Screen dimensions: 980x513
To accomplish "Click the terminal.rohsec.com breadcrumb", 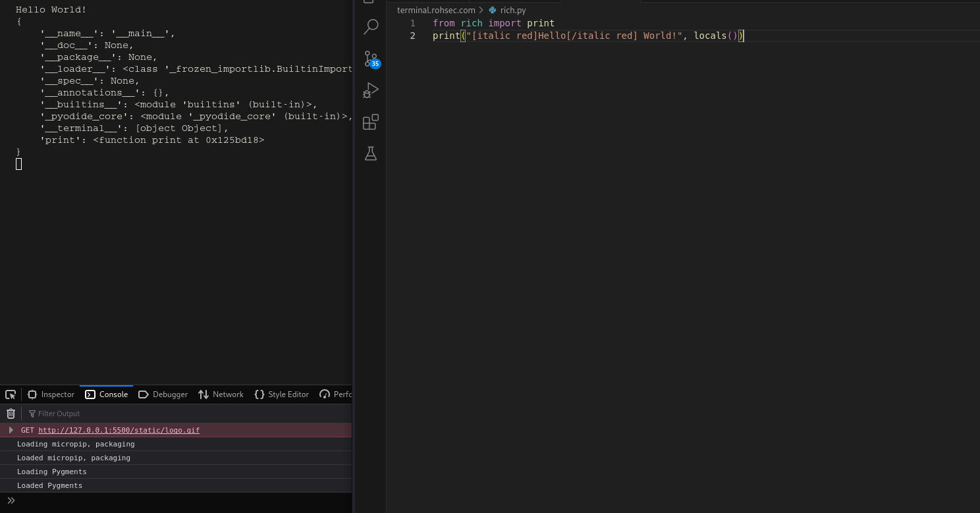I will [x=436, y=11].
